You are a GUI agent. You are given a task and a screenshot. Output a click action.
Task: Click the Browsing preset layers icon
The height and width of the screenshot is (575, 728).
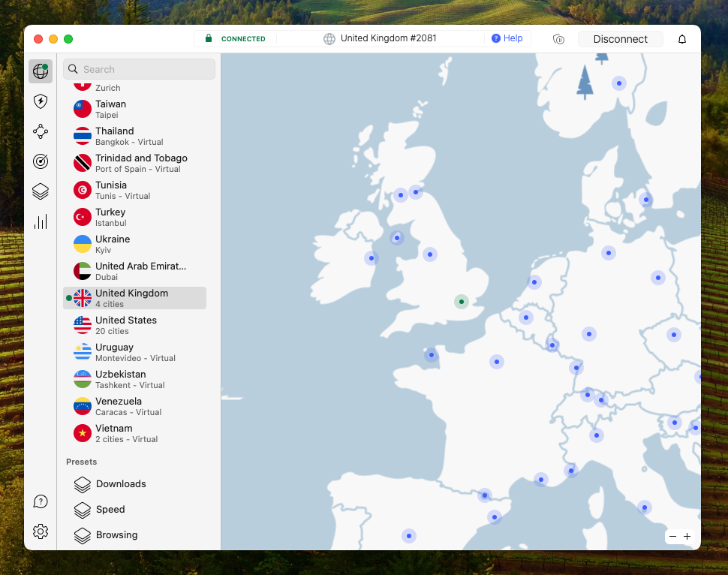pyautogui.click(x=82, y=535)
